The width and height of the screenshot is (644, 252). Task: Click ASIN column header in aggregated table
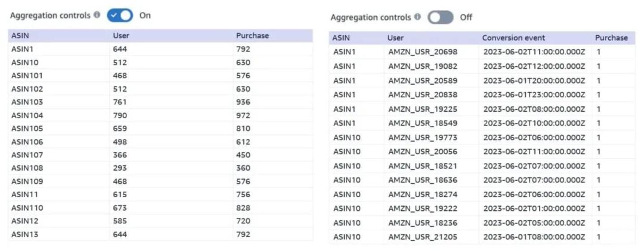coord(20,35)
